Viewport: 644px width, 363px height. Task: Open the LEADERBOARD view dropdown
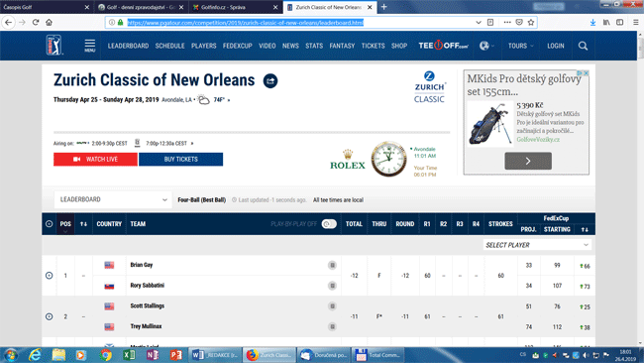113,199
